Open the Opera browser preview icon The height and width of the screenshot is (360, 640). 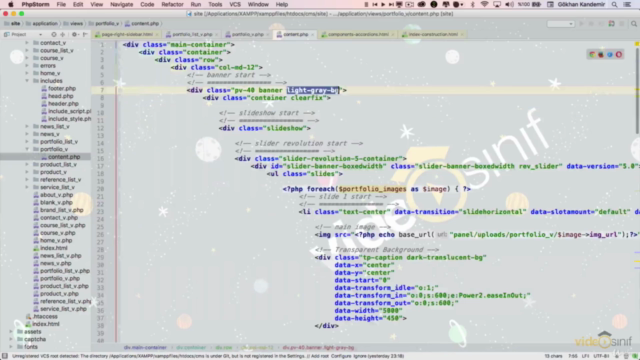coord(619,54)
